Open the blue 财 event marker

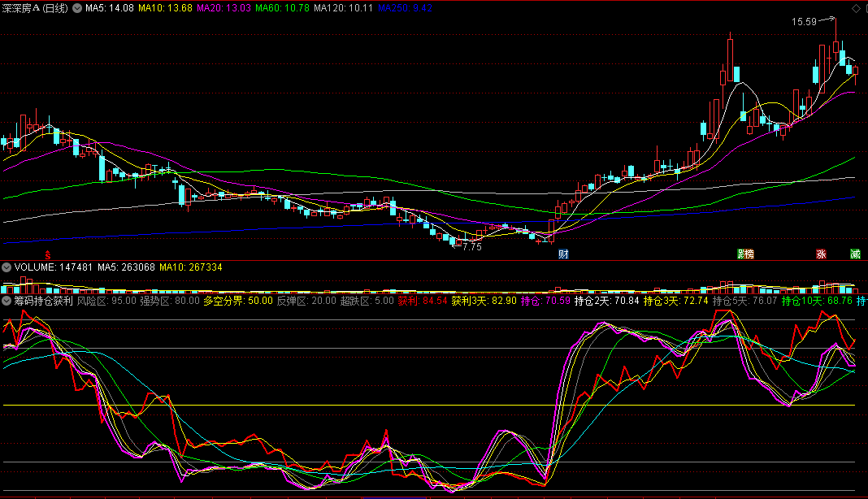click(x=563, y=254)
